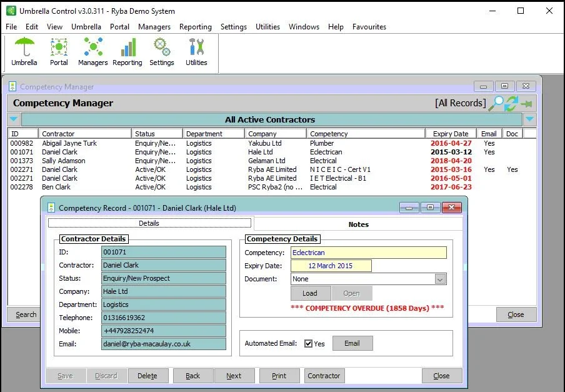
Task: Click the Delete button
Action: click(147, 376)
